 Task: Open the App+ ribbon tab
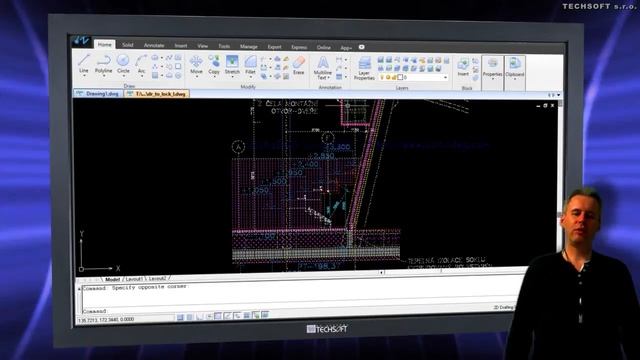pos(346,48)
